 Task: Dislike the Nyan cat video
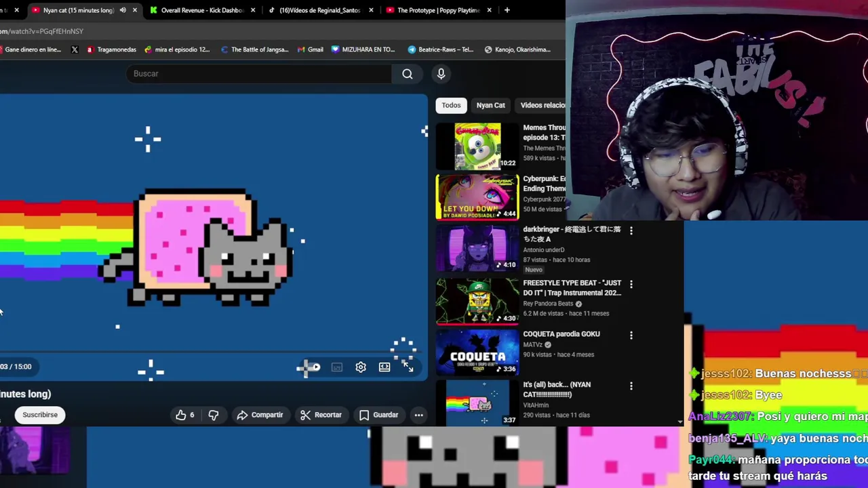pyautogui.click(x=213, y=415)
